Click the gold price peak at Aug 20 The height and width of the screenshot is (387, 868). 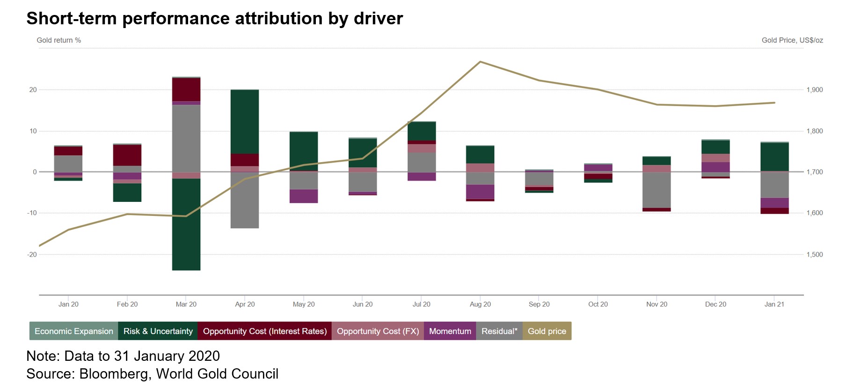pyautogui.click(x=481, y=62)
